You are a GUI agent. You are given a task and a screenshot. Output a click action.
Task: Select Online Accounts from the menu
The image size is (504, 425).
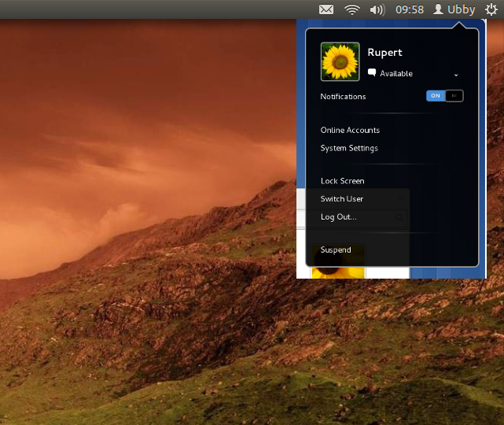[350, 130]
